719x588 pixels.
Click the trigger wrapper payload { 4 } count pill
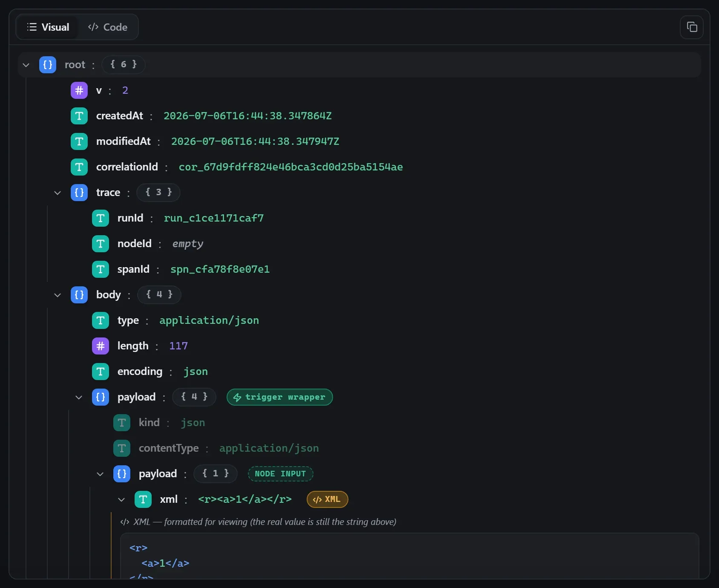coord(194,397)
